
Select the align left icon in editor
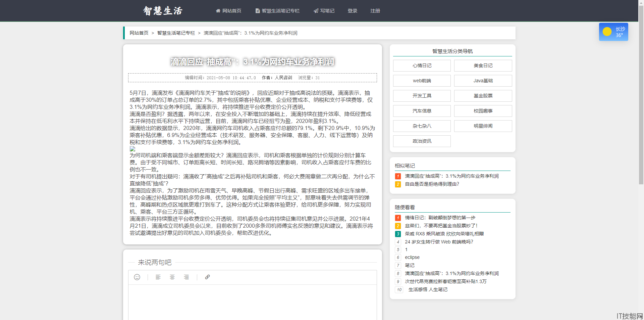click(x=158, y=277)
